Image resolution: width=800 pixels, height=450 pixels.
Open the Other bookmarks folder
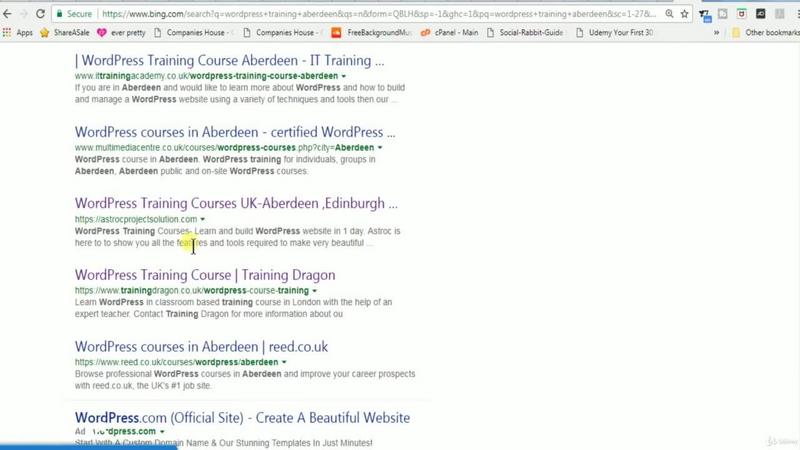[x=765, y=33]
